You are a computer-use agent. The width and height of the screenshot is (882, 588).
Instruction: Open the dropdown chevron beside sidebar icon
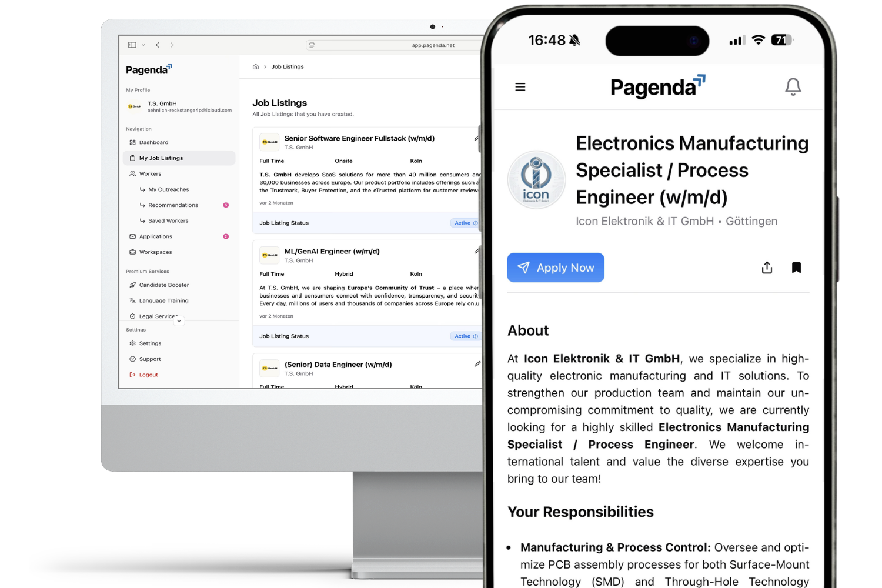[x=143, y=45]
